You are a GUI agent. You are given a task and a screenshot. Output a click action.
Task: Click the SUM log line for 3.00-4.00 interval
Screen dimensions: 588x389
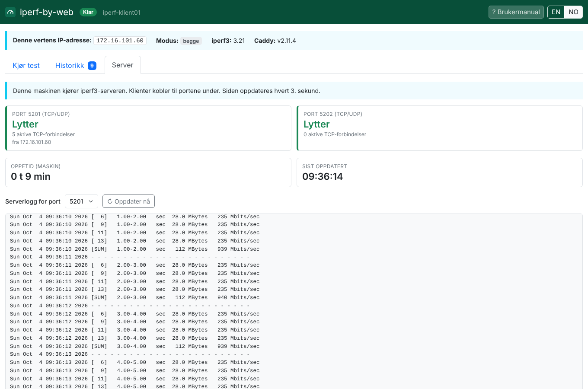135,346
